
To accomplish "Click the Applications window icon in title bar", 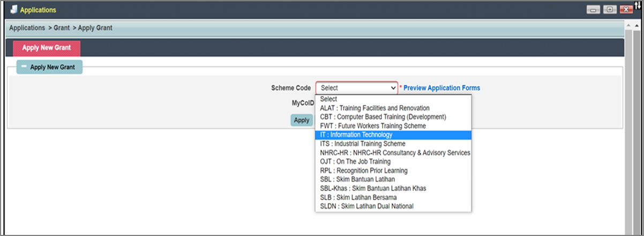I will 12,10.
